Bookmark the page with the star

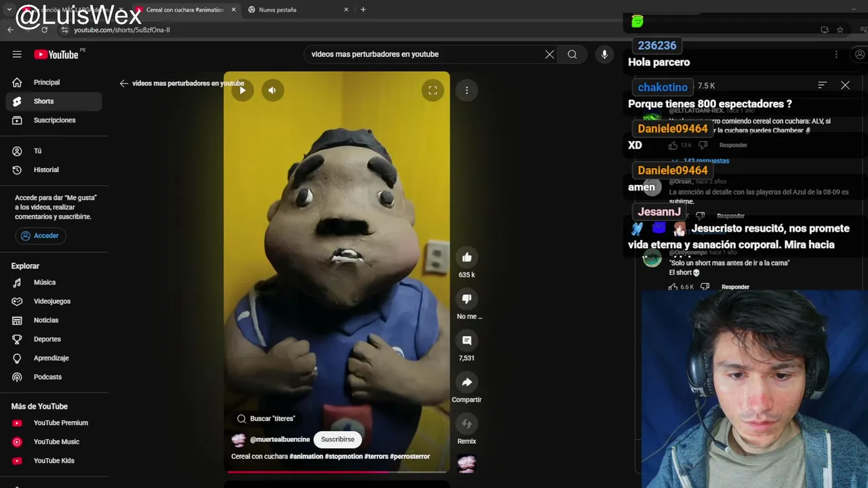click(840, 30)
